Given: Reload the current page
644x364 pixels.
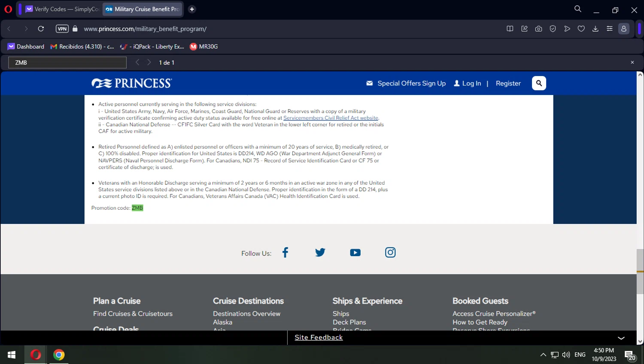Looking at the screenshot, I should [41, 29].
